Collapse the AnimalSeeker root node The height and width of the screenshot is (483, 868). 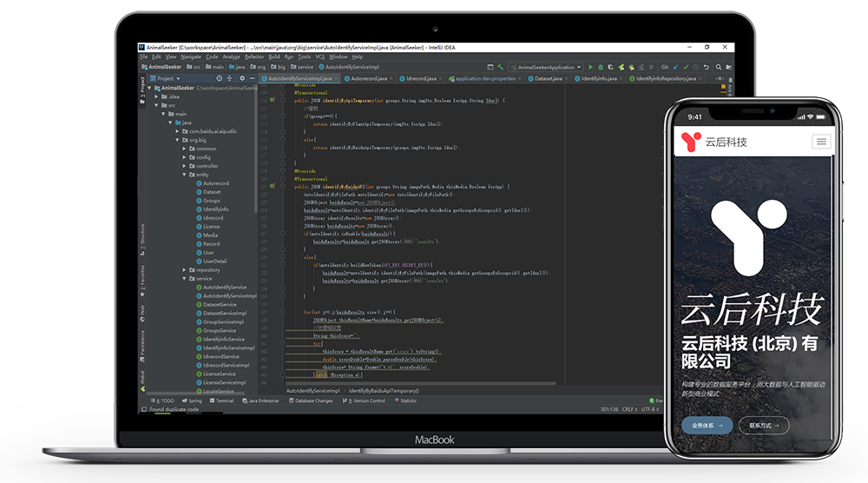pyautogui.click(x=149, y=88)
